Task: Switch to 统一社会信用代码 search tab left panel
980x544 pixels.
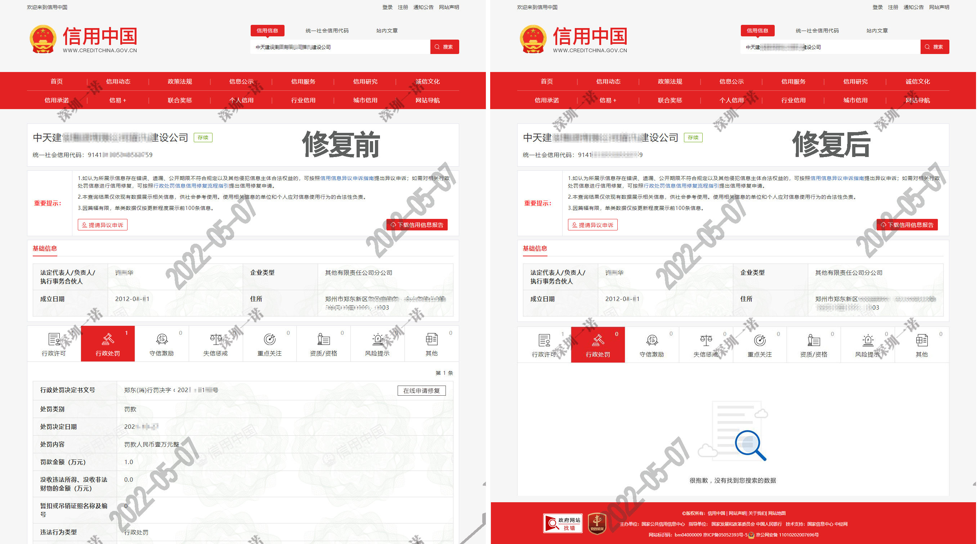Action: click(327, 31)
